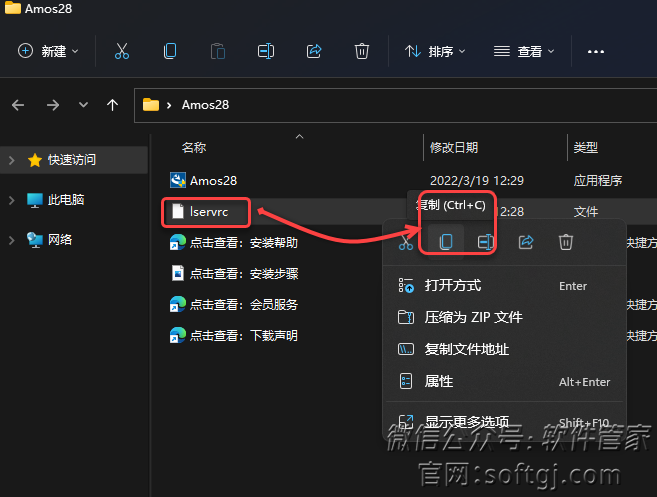This screenshot has width=657, height=497.
Task: Choose 压缩为 ZIP 文件 from context menu
Action: [504, 317]
